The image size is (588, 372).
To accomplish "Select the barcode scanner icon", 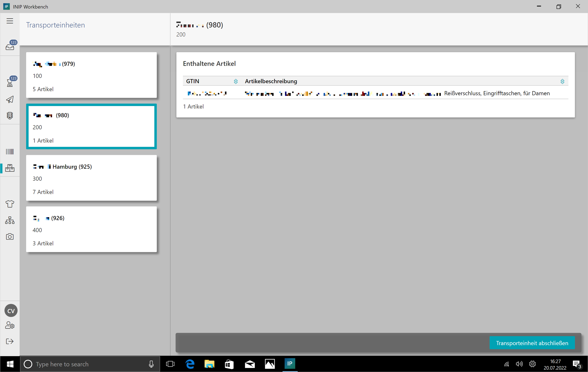I will coord(10,152).
